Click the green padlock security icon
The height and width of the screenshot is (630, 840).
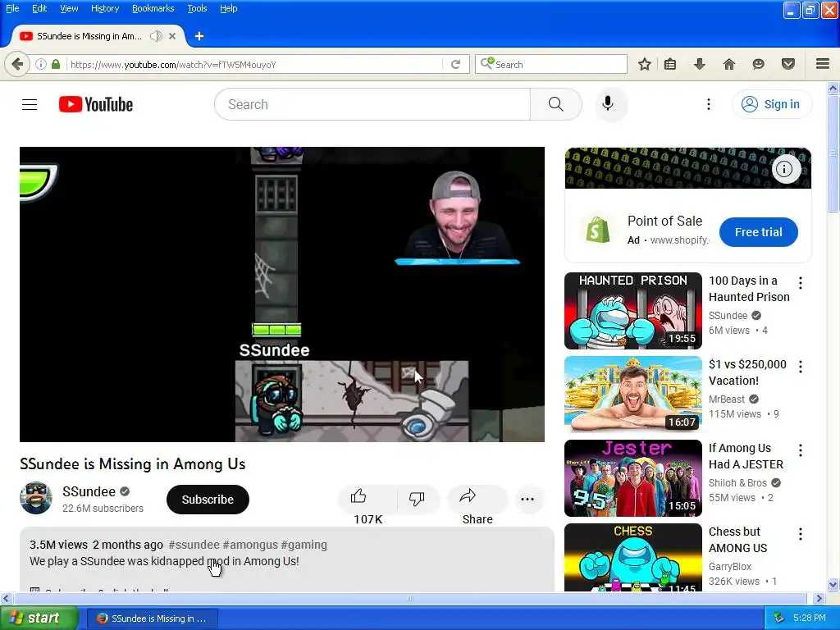tap(56, 64)
